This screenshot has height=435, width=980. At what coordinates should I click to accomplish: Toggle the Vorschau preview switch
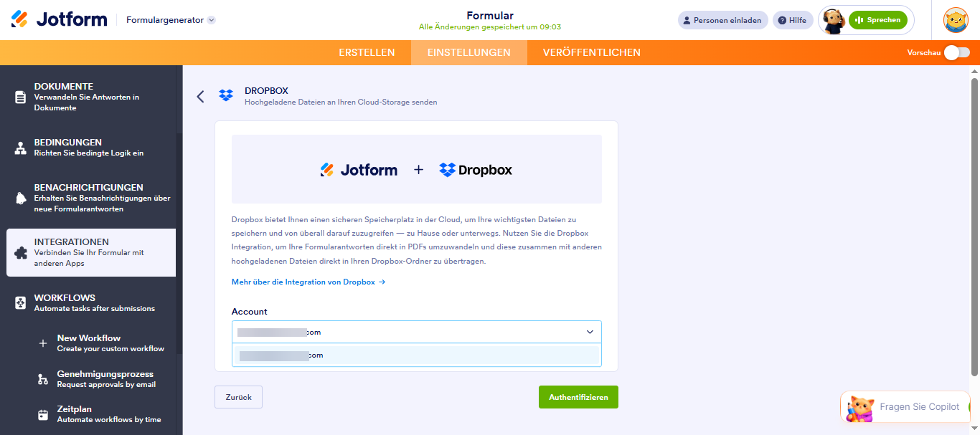coord(957,52)
